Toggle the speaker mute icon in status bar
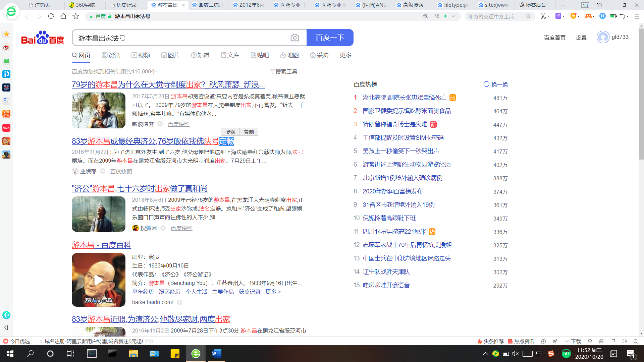Image resolution: width=644 pixels, height=362 pixels. pos(624,341)
